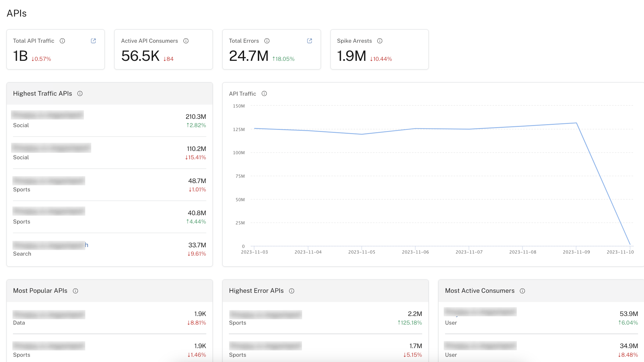Viewport: 644px width, 362px height.
Task: Click the Highest Traffic APIs panel title
Action: pyautogui.click(x=42, y=94)
